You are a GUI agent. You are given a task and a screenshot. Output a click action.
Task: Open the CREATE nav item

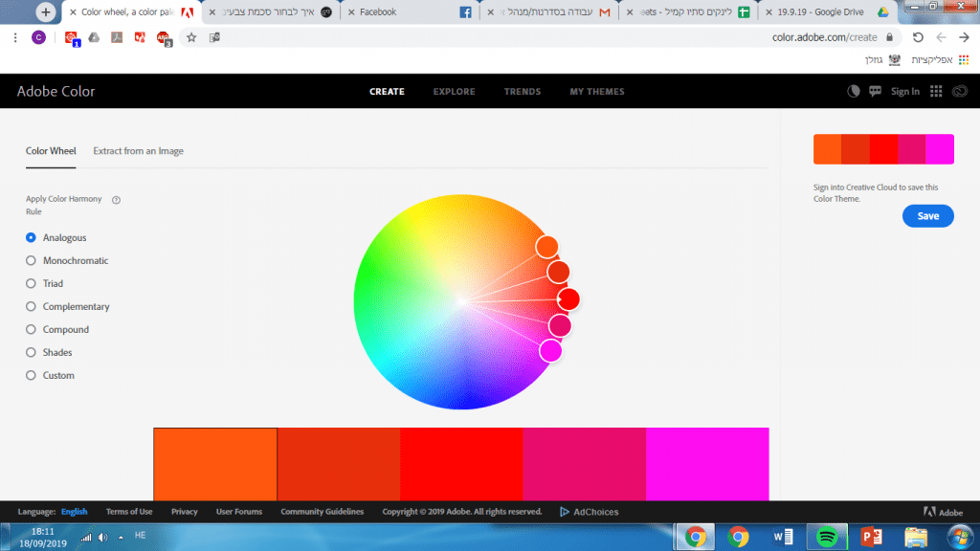(387, 91)
